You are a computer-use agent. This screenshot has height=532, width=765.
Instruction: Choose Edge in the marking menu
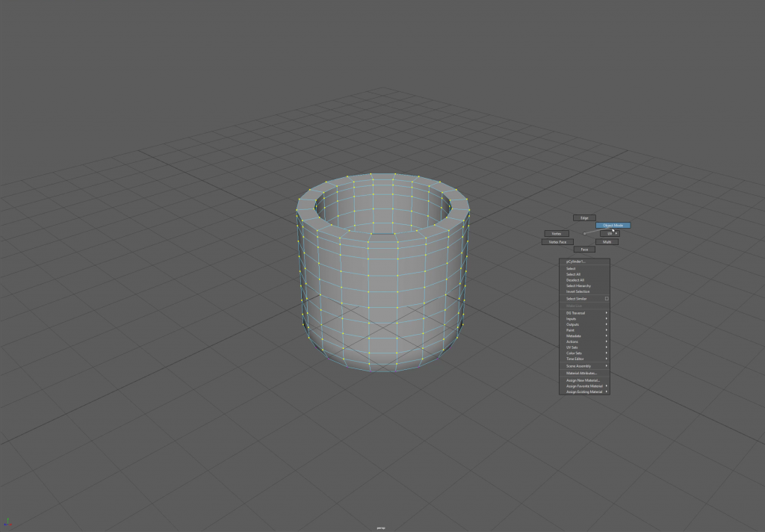click(x=584, y=217)
